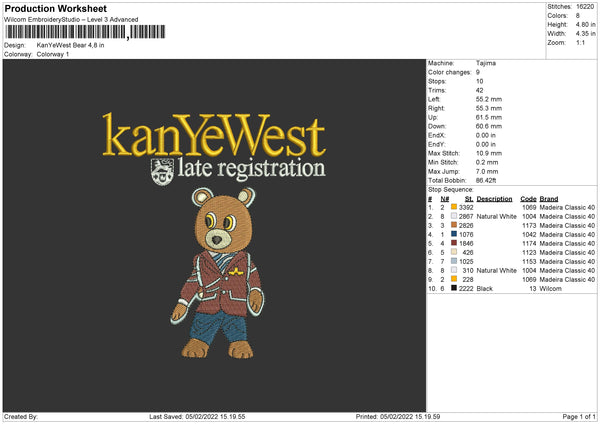Click the Min Stitch value 0.2 mm
Viewport: 600px width, 424px height.
[487, 162]
